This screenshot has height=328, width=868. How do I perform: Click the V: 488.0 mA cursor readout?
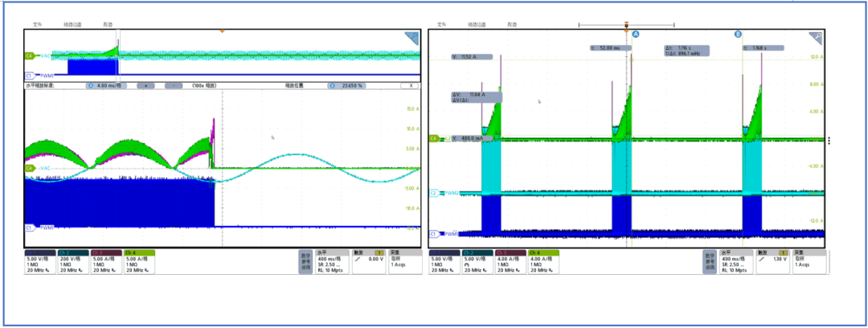tap(472, 138)
